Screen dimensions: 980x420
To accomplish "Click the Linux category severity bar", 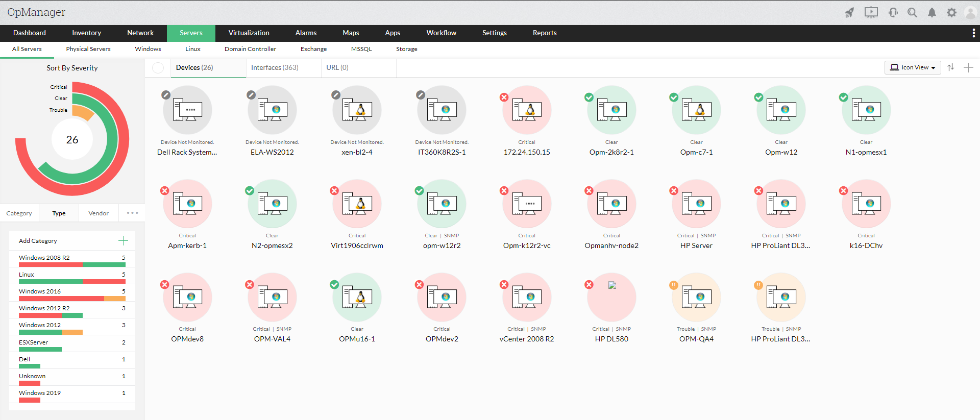I will [x=72, y=282].
